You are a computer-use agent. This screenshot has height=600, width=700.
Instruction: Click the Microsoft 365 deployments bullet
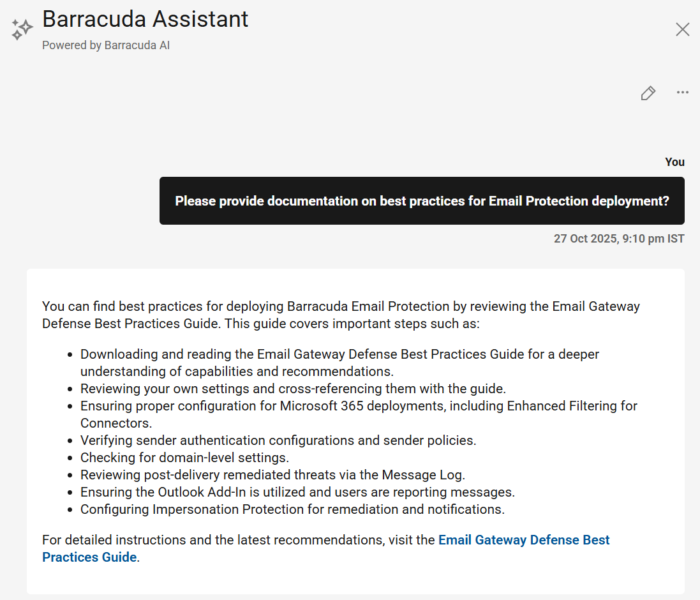pos(359,414)
